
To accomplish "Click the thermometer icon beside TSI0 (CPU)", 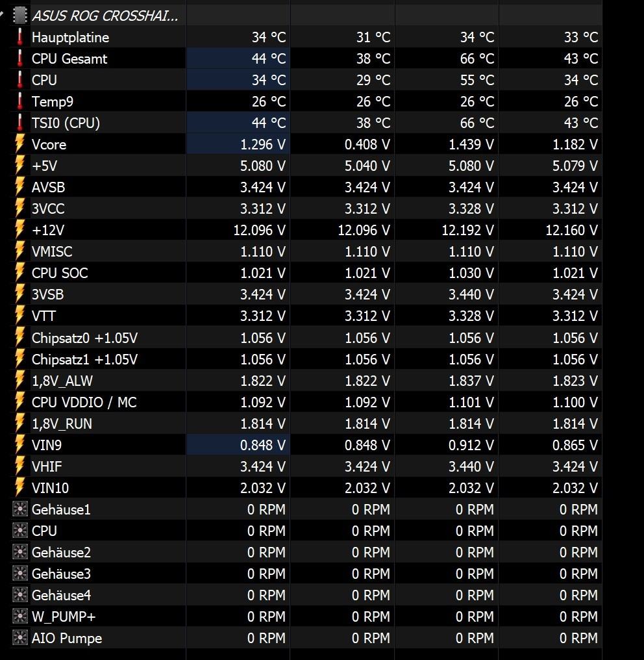I will tap(19, 123).
